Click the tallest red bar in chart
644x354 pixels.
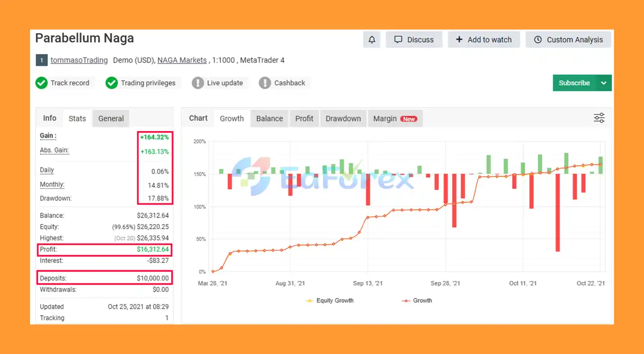557,213
